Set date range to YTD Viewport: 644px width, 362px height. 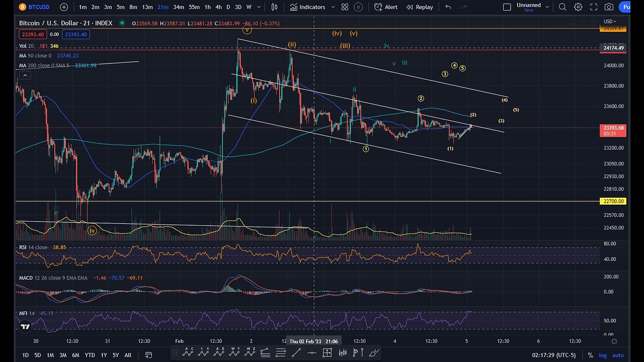(90, 355)
